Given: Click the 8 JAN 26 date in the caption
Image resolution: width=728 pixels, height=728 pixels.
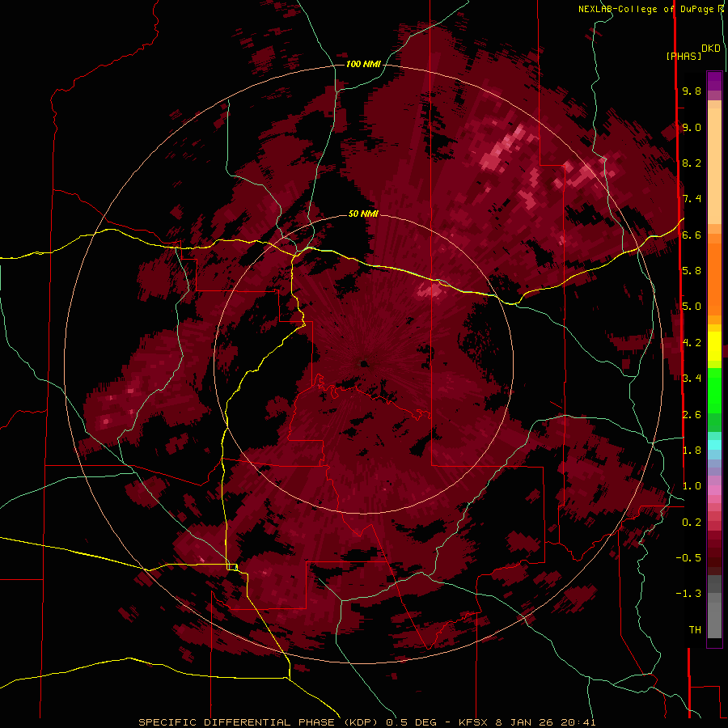Looking at the screenshot, I should tap(525, 722).
